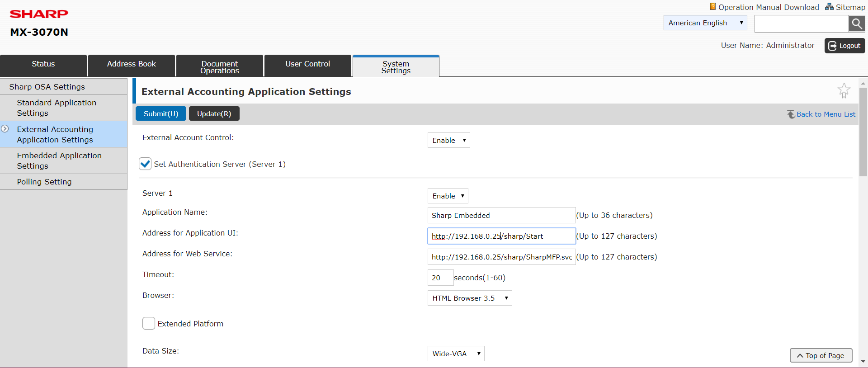The width and height of the screenshot is (868, 368).
Task: Open Embedded Application Settings in sidebar
Action: click(x=63, y=160)
